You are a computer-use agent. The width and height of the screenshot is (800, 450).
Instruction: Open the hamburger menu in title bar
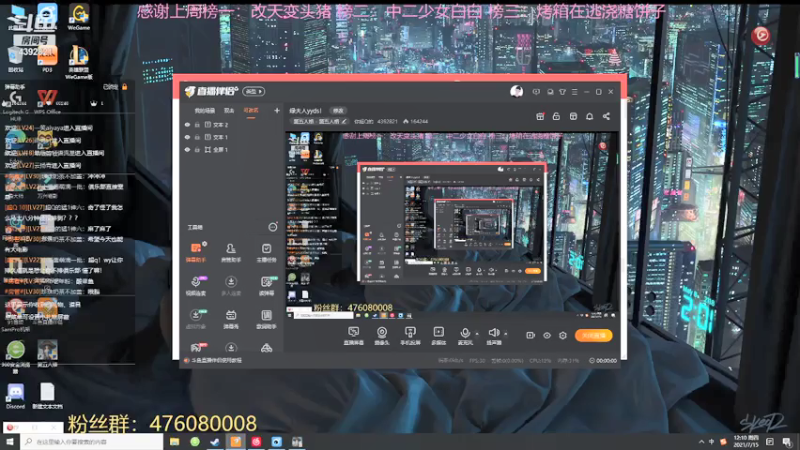pyautogui.click(x=574, y=92)
